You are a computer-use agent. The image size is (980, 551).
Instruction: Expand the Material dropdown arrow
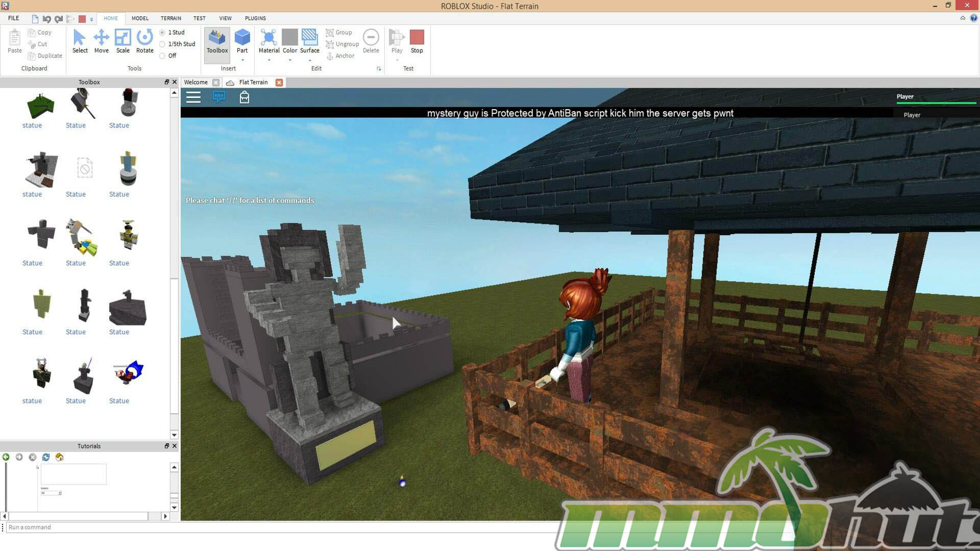pos(269,60)
